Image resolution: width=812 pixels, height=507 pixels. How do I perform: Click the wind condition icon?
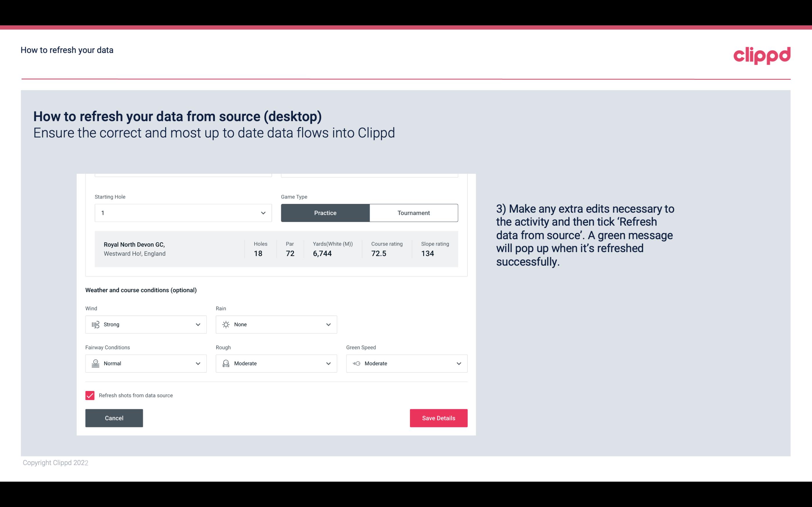(95, 324)
